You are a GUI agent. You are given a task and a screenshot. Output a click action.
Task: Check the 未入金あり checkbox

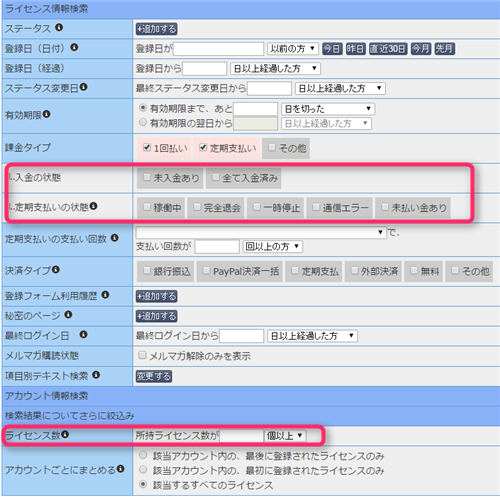147,177
